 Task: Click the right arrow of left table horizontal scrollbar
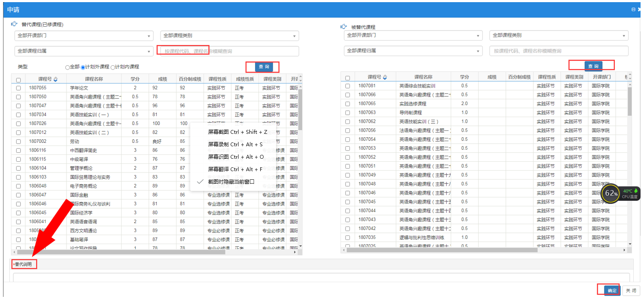click(295, 253)
